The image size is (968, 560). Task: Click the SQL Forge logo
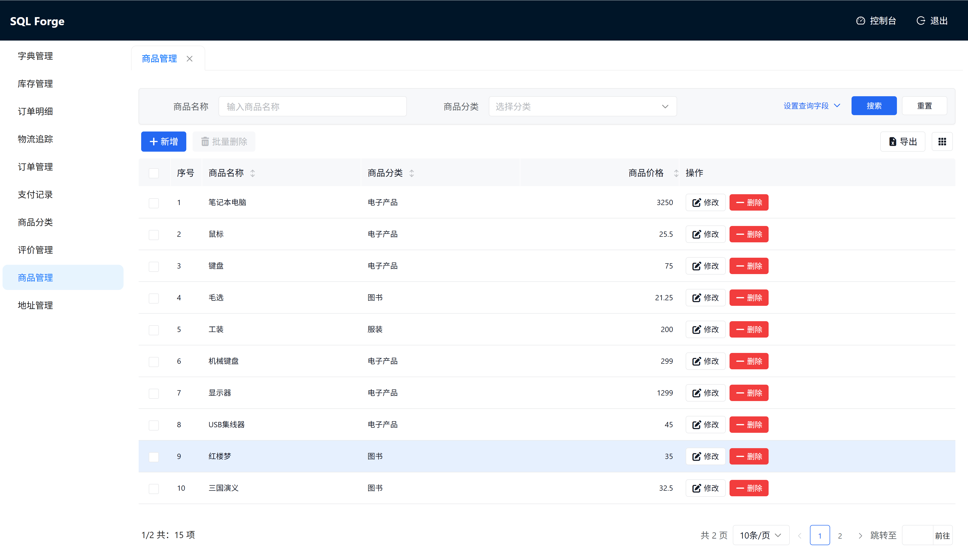(x=37, y=21)
